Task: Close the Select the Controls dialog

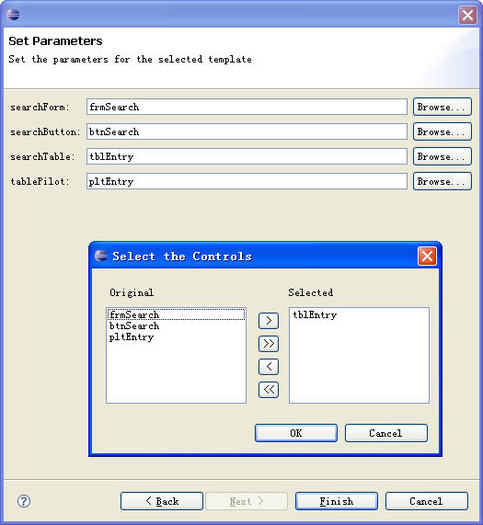Action: tap(427, 256)
